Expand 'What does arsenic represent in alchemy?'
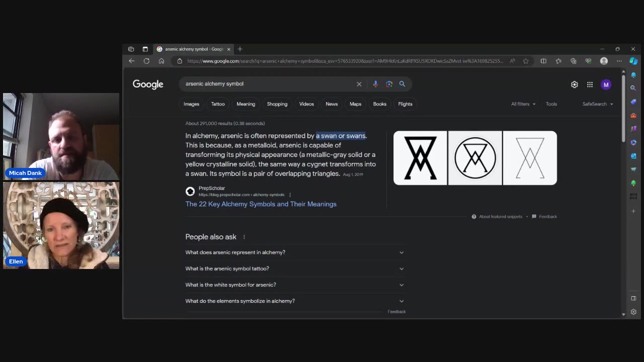This screenshot has height=362, width=644. (x=294, y=252)
